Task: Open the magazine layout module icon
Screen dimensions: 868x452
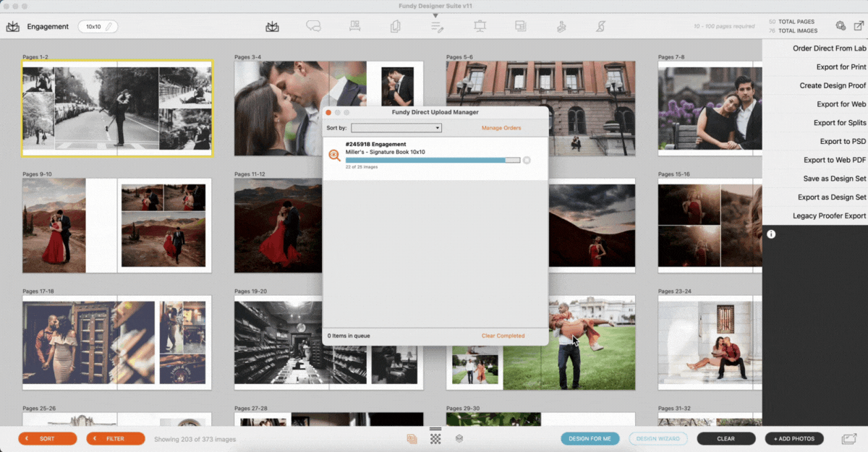Action: 520,27
